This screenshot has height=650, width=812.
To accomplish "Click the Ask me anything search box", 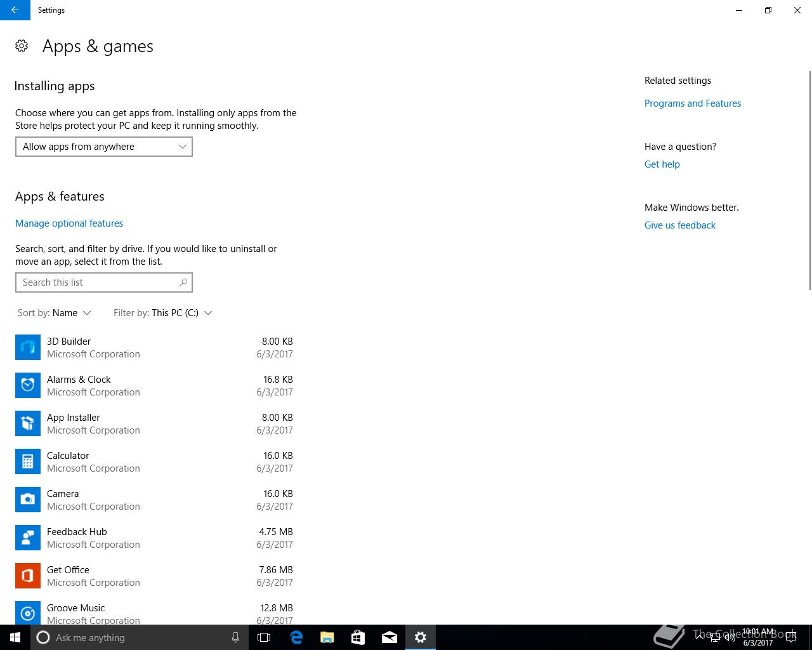I will [x=140, y=637].
